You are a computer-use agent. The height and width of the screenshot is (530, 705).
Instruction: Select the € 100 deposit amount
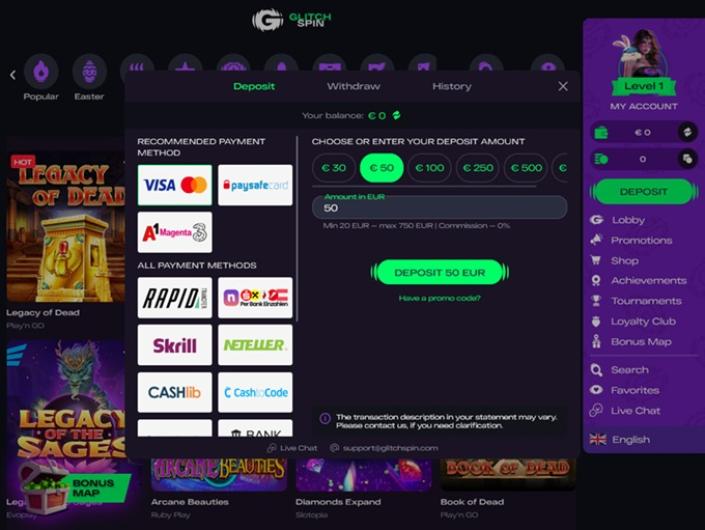[x=430, y=168]
